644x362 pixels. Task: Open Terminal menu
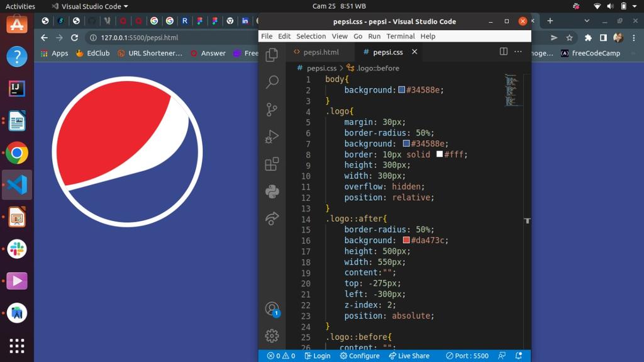(401, 37)
